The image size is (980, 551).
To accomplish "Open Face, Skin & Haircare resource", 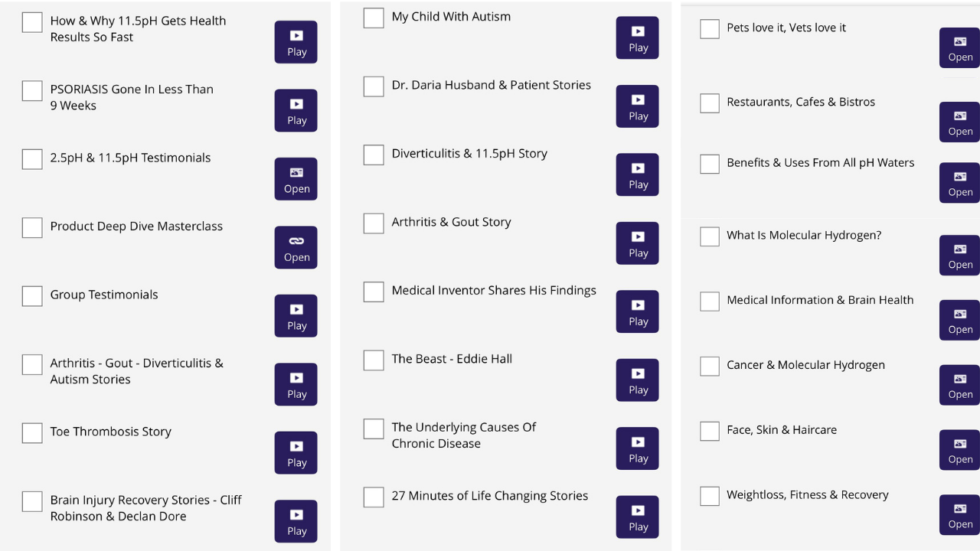I will (x=960, y=450).
